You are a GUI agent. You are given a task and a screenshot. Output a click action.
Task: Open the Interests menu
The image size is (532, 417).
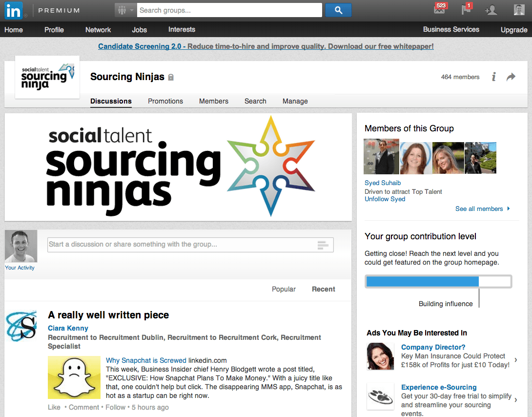[182, 29]
